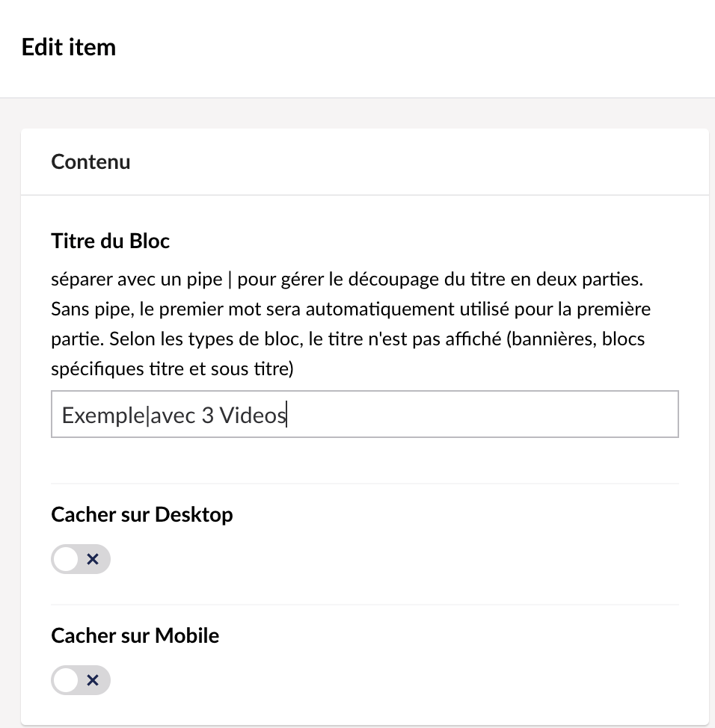Click the word Videos in the title input
Viewport: 715px width, 728px height.
point(252,415)
